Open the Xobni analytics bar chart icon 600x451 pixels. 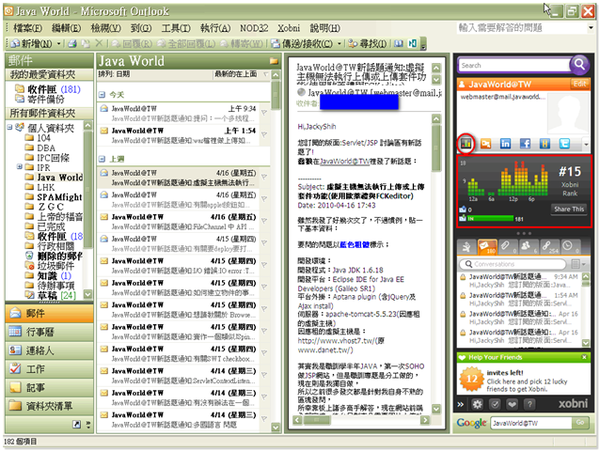coord(466,144)
